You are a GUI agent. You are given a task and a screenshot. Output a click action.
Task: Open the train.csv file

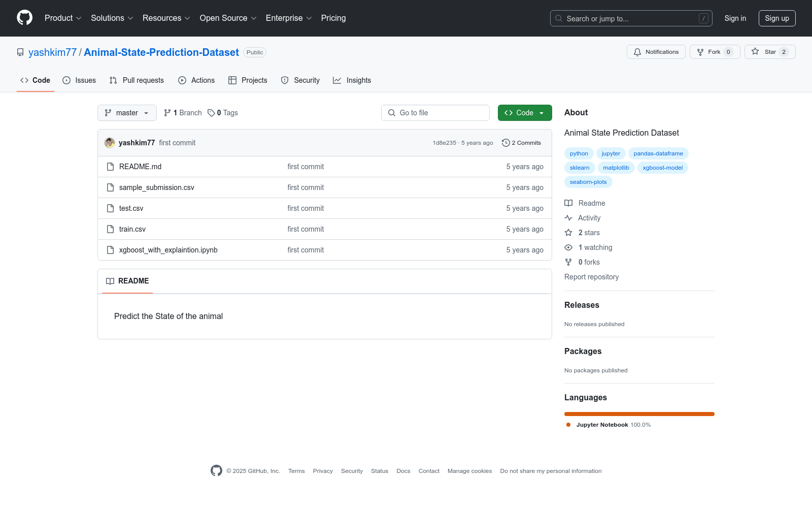coord(132,229)
